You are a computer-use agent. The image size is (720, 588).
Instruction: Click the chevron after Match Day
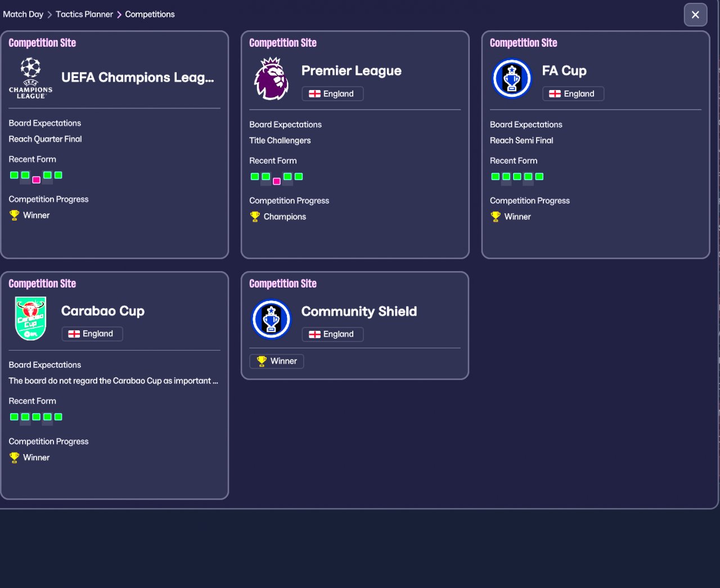pos(49,15)
